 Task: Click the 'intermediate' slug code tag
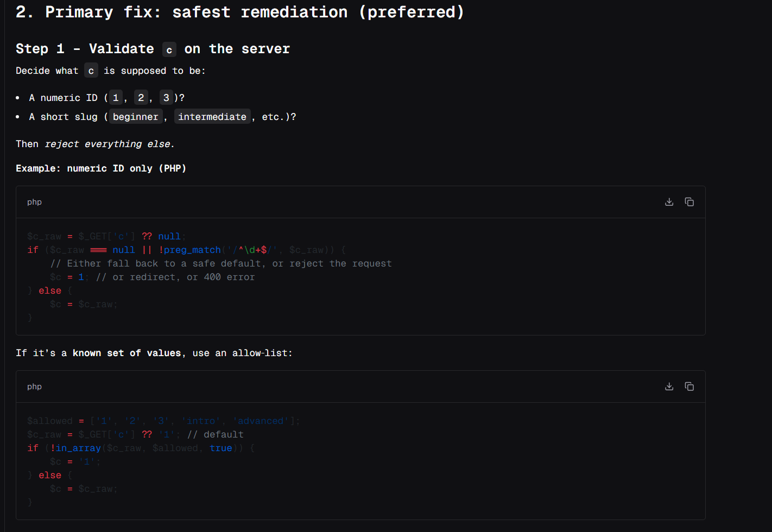tap(212, 117)
